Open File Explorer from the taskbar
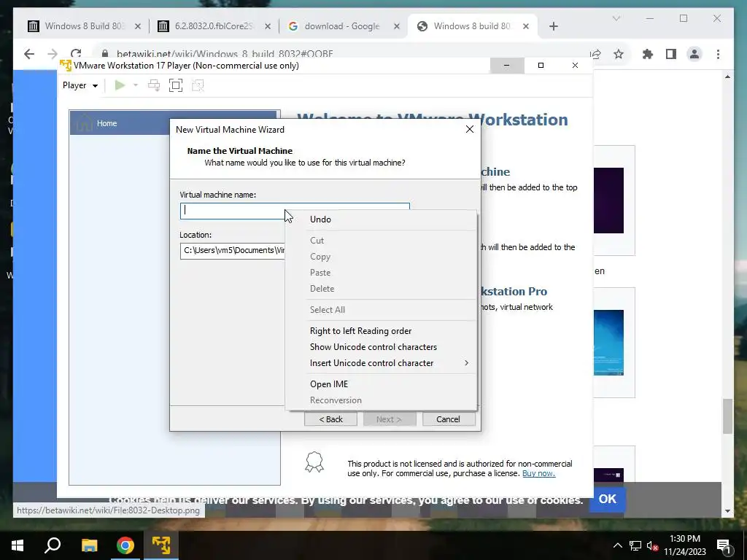The width and height of the screenshot is (747, 560). tap(89, 545)
